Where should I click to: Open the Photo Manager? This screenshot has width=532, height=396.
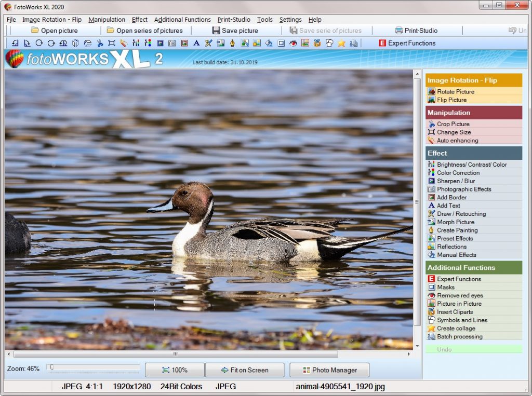point(329,370)
